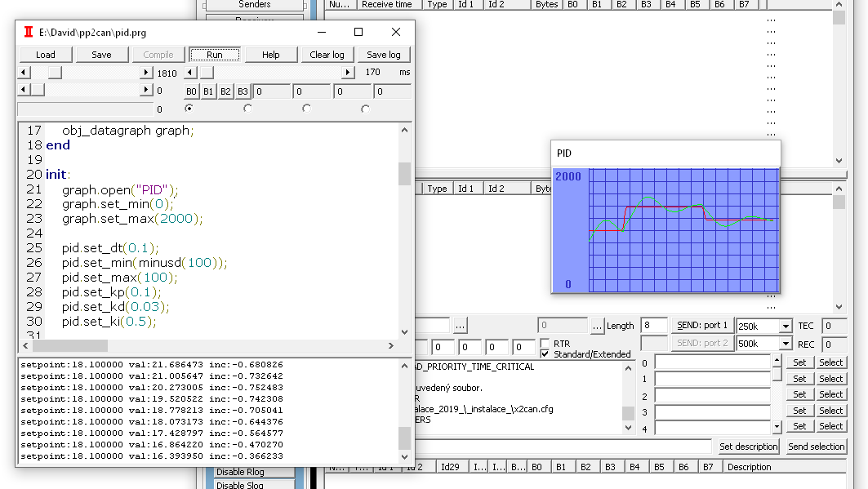The width and height of the screenshot is (868, 489).
Task: Click right arrow of the second-row slider
Action: [146, 90]
